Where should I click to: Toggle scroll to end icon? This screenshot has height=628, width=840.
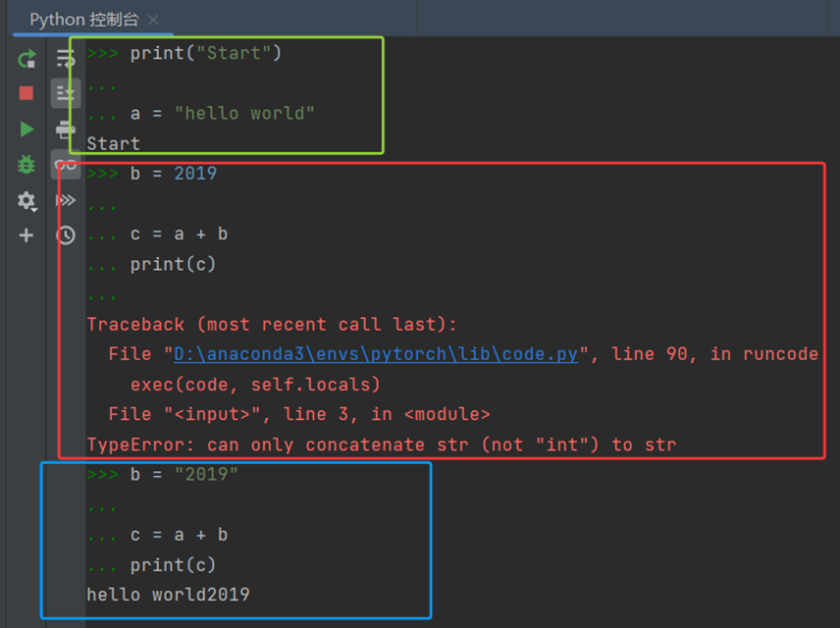click(x=66, y=93)
